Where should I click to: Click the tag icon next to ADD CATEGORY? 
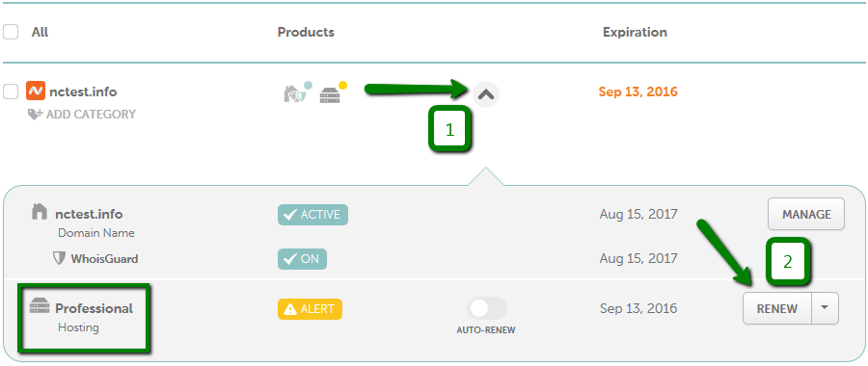pyautogui.click(x=36, y=115)
